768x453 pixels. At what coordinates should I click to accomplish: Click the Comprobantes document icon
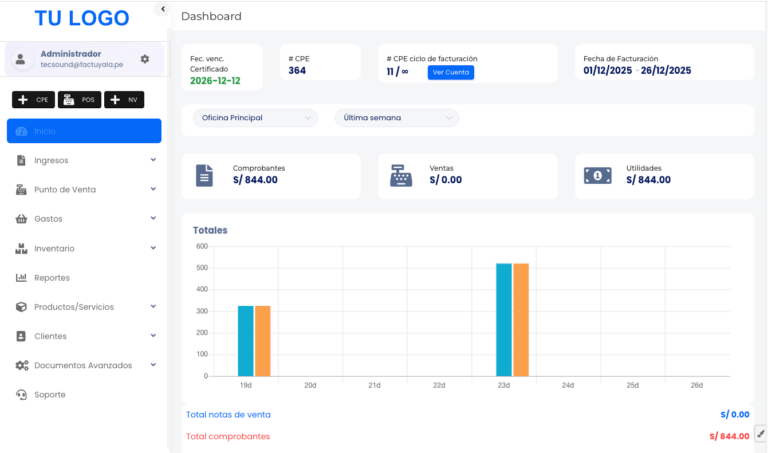tap(204, 175)
